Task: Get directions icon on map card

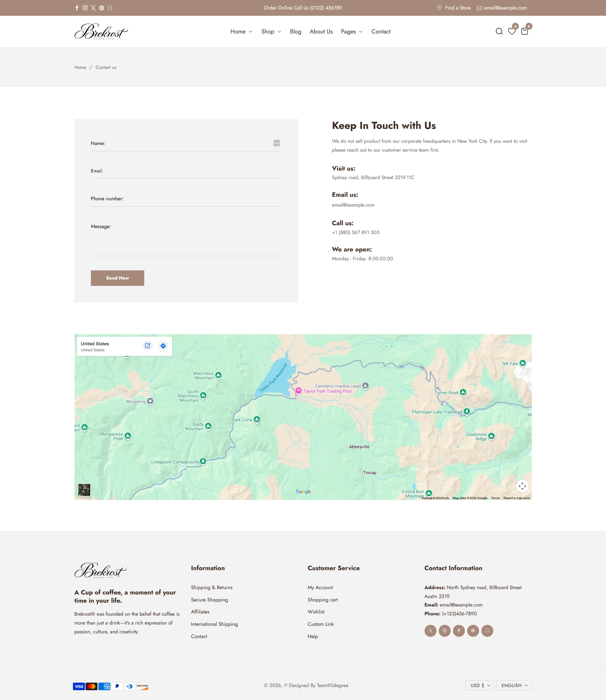Action: [163, 346]
